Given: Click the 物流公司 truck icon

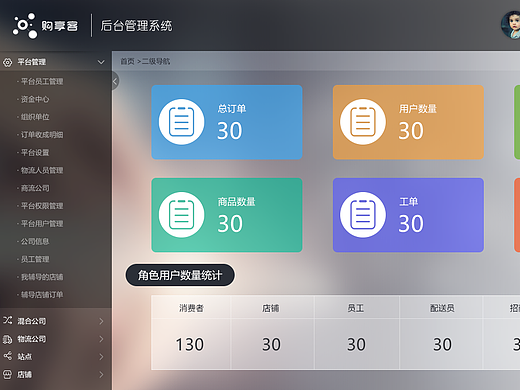Looking at the screenshot, I should 7,339.
